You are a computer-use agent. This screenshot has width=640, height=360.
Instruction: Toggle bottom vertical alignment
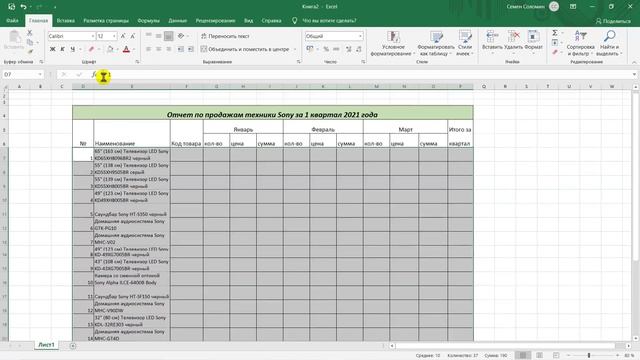[169, 36]
